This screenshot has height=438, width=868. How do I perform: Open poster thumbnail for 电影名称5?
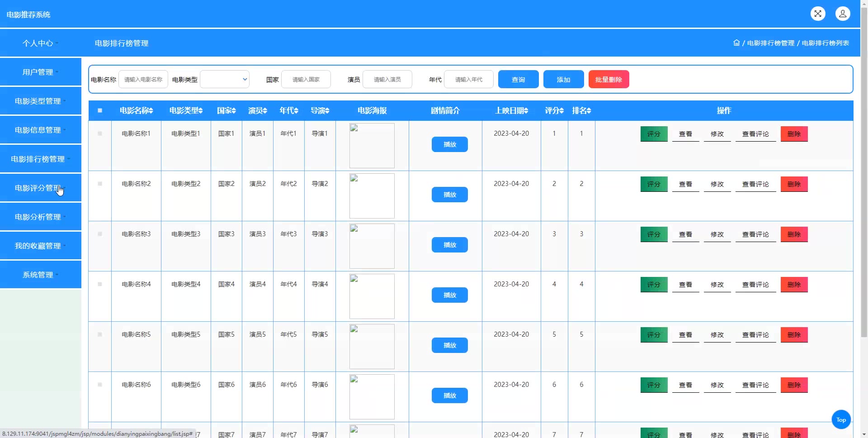[x=372, y=347]
